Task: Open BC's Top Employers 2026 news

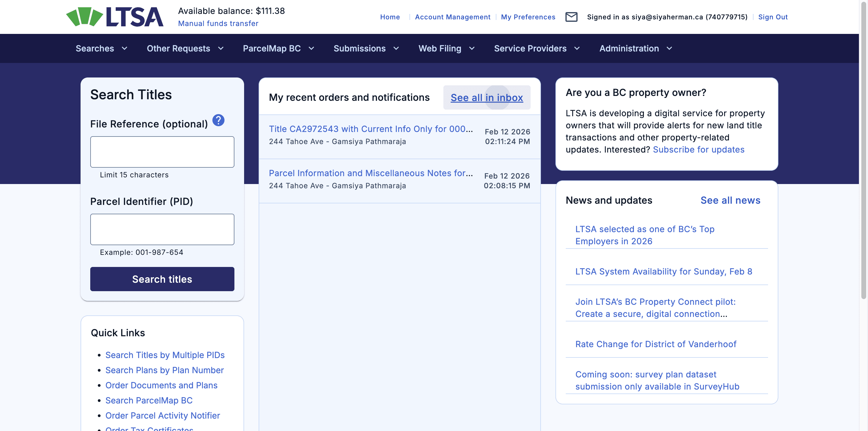Action: [x=644, y=235]
